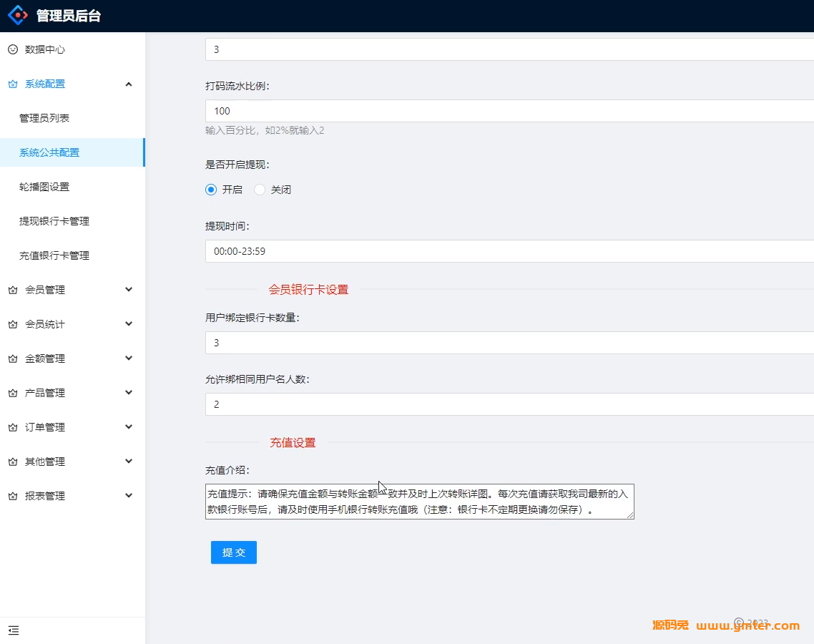Click the 提现时间 input field
The width and height of the screenshot is (814, 644).
pyautogui.click(x=510, y=251)
